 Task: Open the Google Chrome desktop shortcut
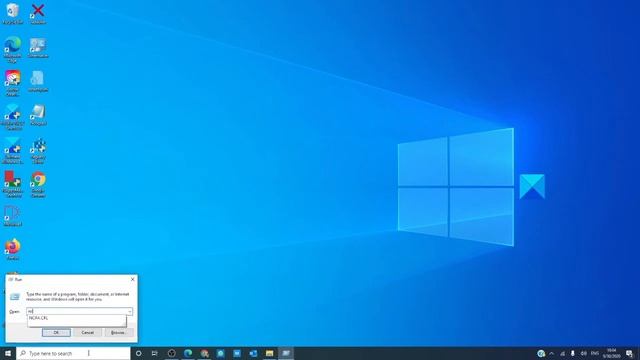pyautogui.click(x=38, y=184)
